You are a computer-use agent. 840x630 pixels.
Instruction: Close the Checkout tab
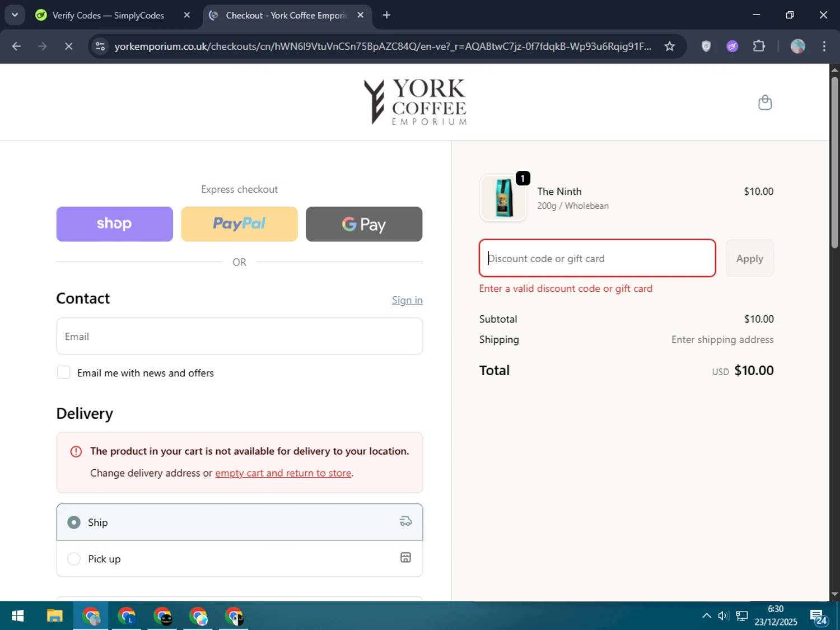coord(361,15)
